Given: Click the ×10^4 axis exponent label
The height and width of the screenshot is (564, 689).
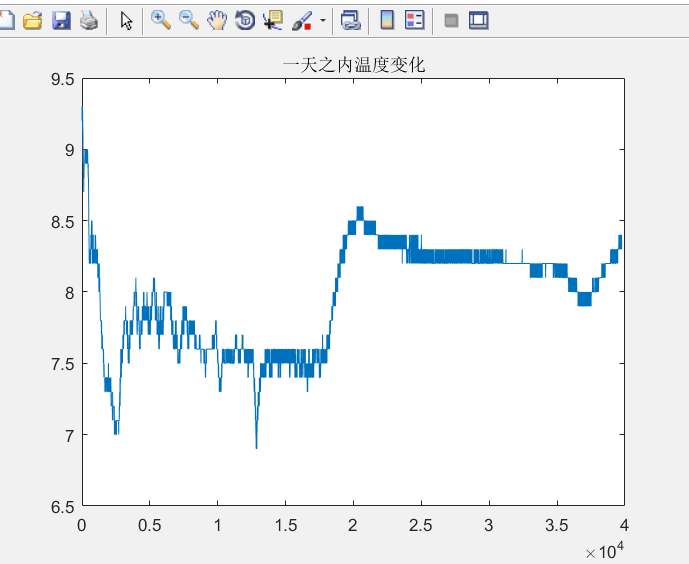Looking at the screenshot, I should [605, 551].
